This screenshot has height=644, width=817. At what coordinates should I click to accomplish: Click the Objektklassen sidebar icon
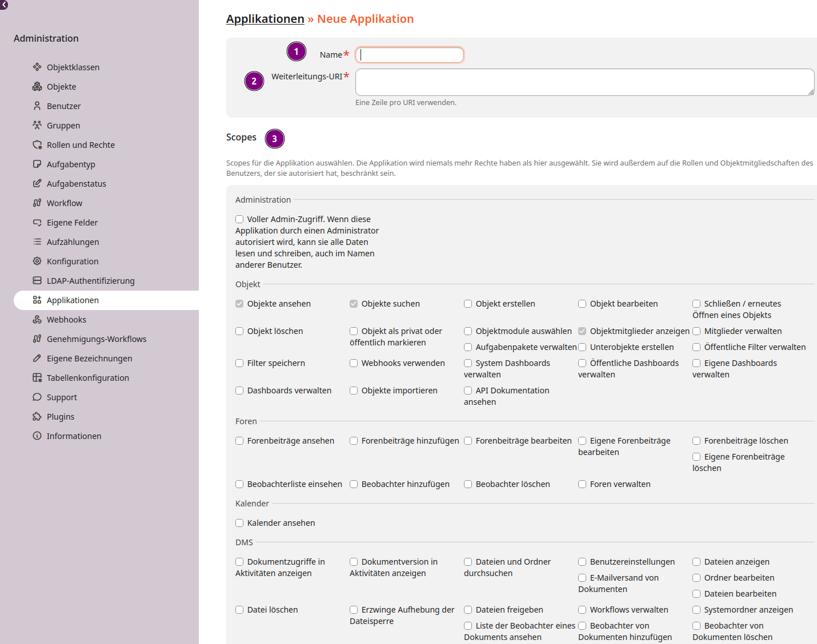click(37, 67)
